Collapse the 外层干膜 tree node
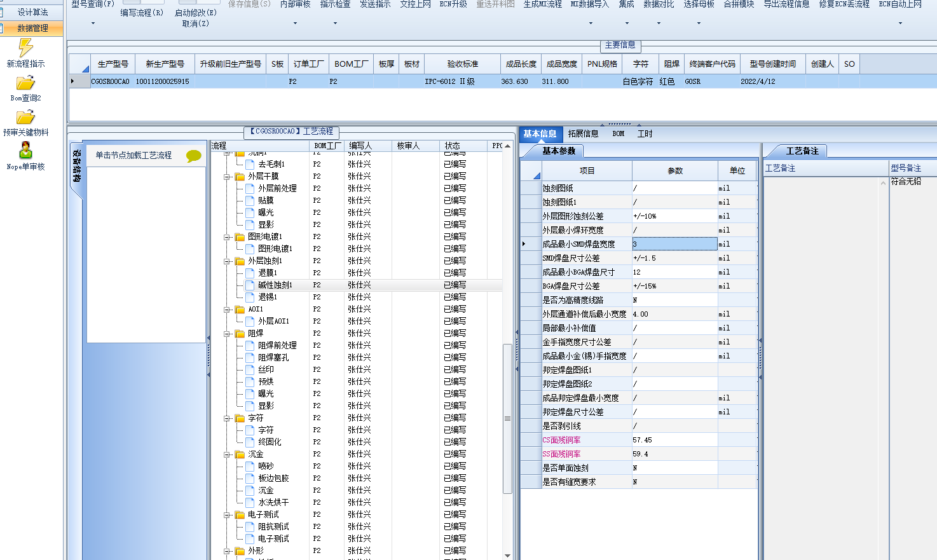This screenshot has height=560, width=937. (227, 177)
